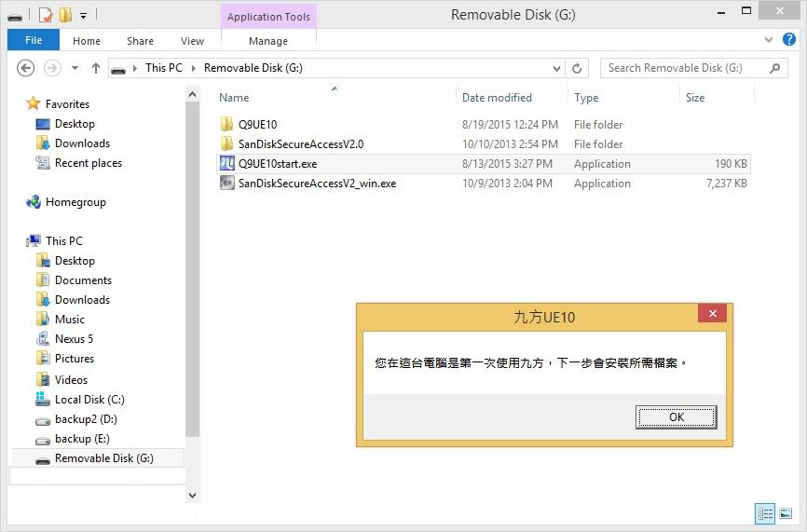Viewport: 807px width, 532px height.
Task: Select Homegroup in navigation pane
Action: (75, 201)
